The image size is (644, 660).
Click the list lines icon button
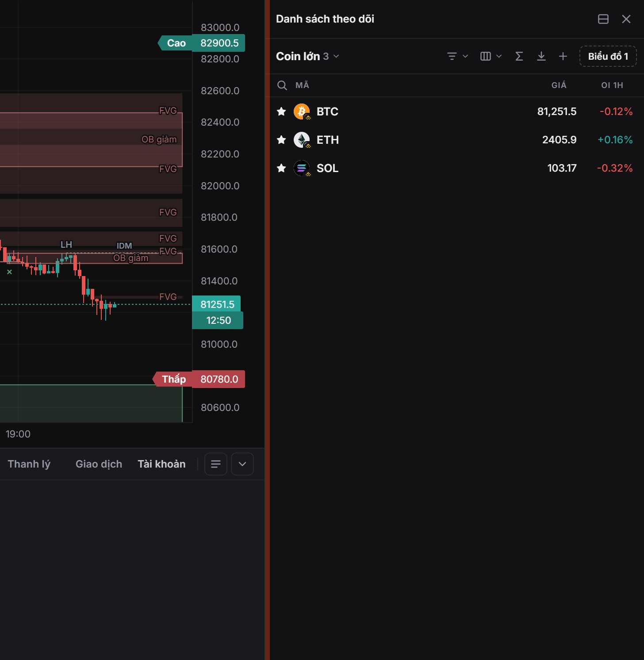(x=216, y=464)
